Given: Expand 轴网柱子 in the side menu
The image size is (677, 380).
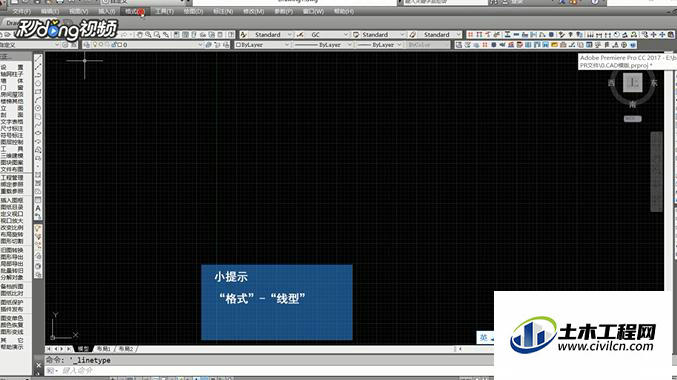Looking at the screenshot, I should [12, 74].
